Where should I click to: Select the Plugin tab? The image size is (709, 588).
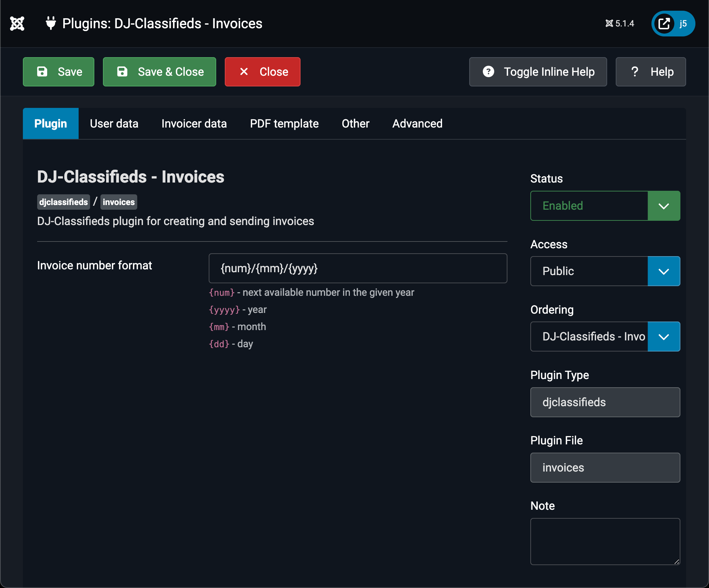pos(51,124)
